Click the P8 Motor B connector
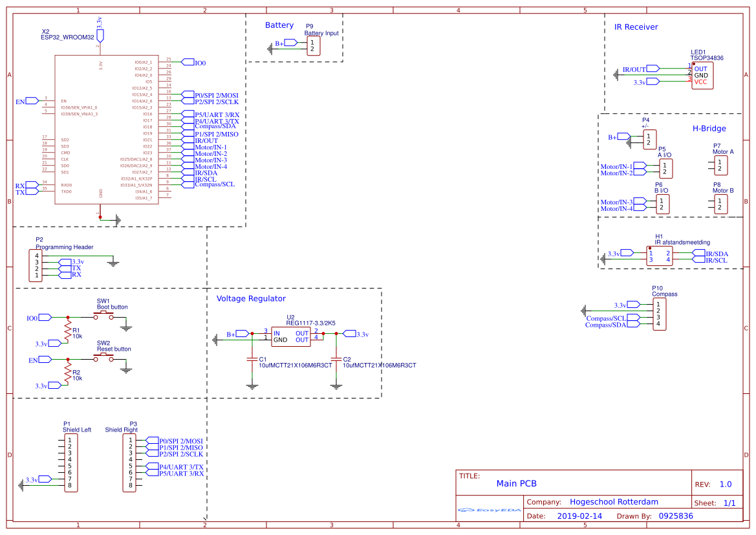 pos(720,204)
